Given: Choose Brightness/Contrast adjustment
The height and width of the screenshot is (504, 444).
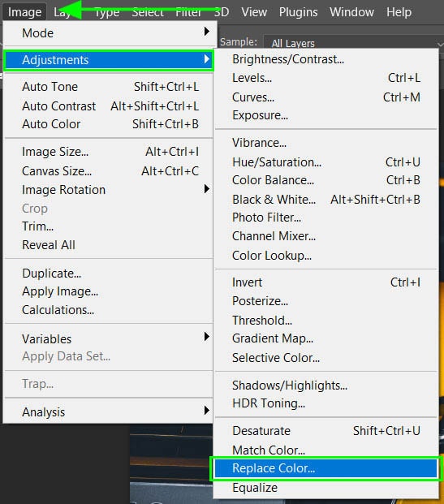Looking at the screenshot, I should point(325,59).
